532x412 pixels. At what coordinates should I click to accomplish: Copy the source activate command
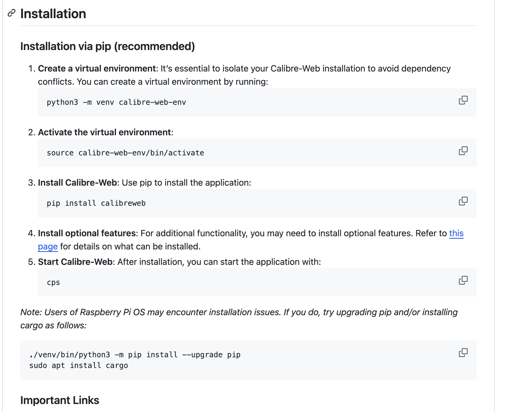[463, 151]
